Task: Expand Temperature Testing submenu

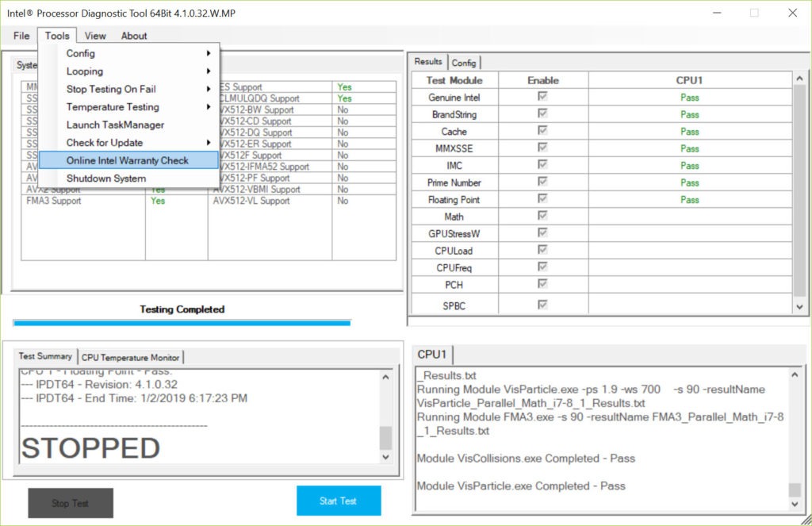Action: [x=129, y=107]
